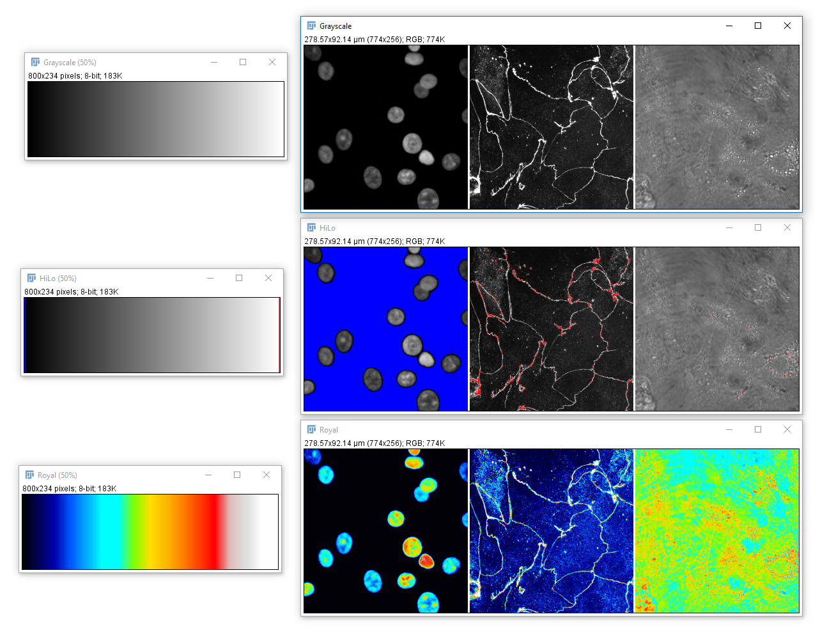The width and height of the screenshot is (827, 644).
Task: Select the green-yellow brightfield panel in Royal image
Action: (x=716, y=531)
